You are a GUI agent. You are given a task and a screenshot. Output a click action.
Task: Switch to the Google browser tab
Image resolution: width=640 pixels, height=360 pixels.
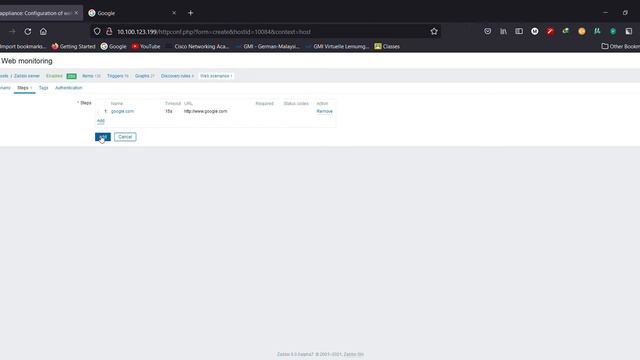pos(131,13)
